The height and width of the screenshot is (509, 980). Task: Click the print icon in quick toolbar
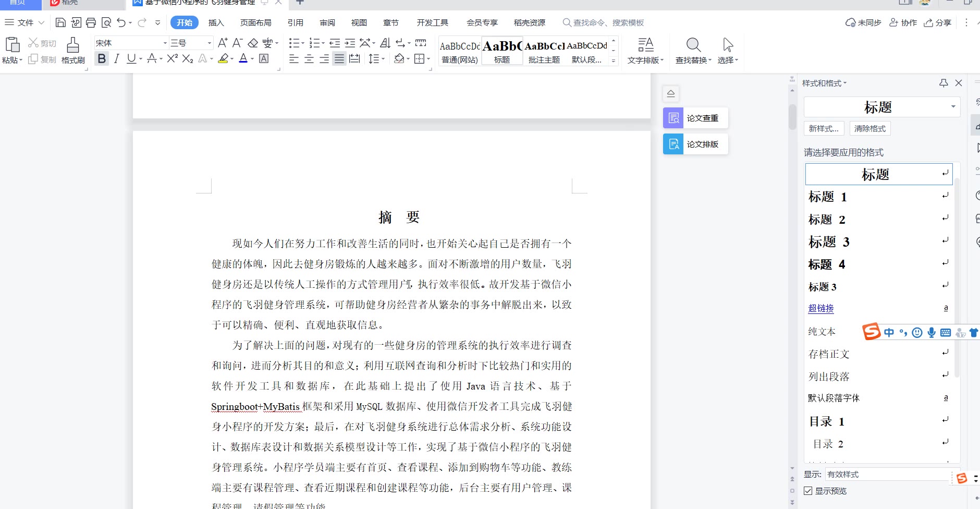point(91,22)
